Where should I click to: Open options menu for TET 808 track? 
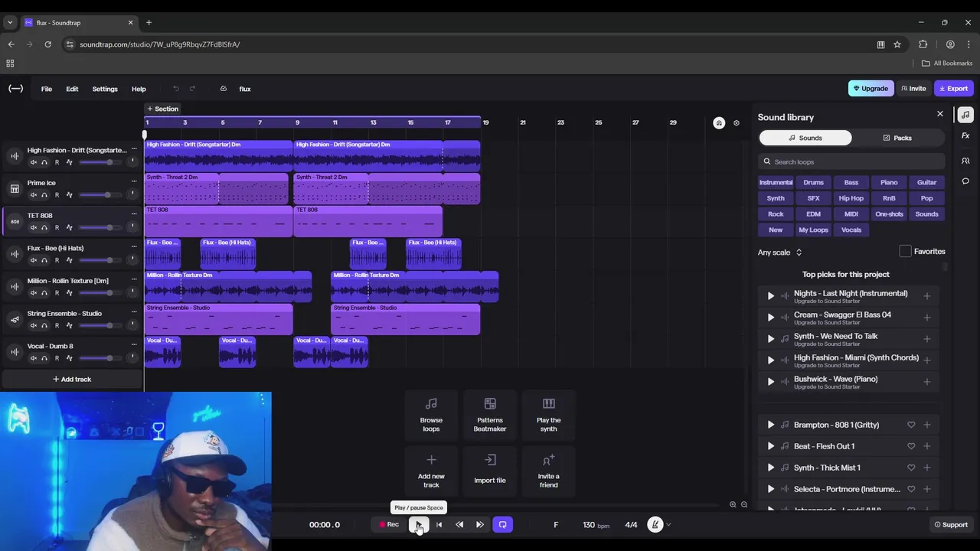point(134,215)
